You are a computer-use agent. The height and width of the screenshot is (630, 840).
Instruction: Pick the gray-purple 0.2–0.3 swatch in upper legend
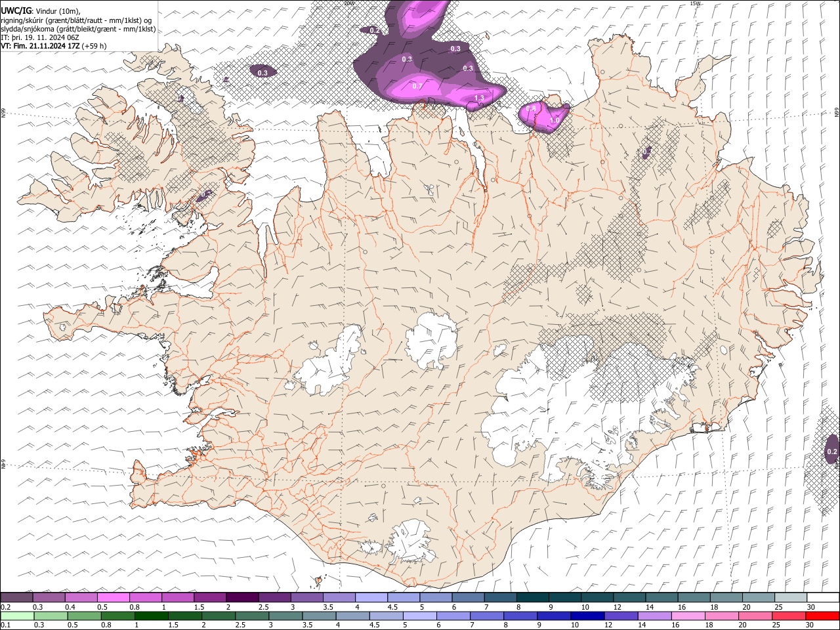[x=17, y=597]
